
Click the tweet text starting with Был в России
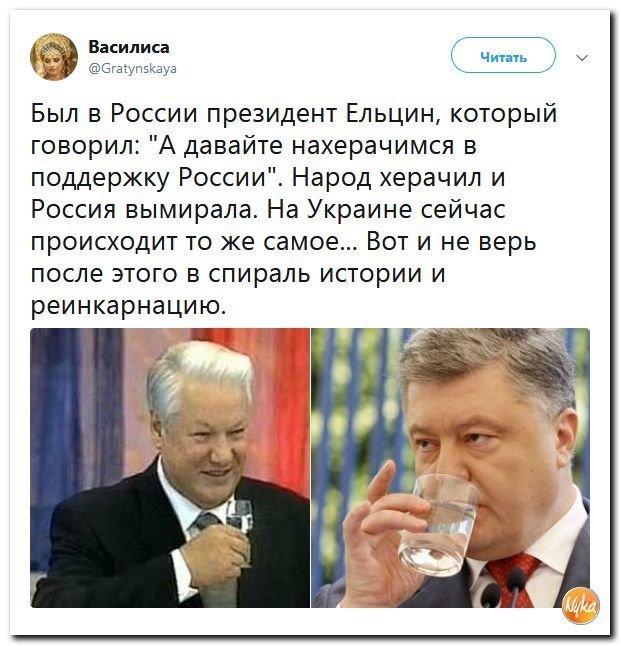coord(294,209)
